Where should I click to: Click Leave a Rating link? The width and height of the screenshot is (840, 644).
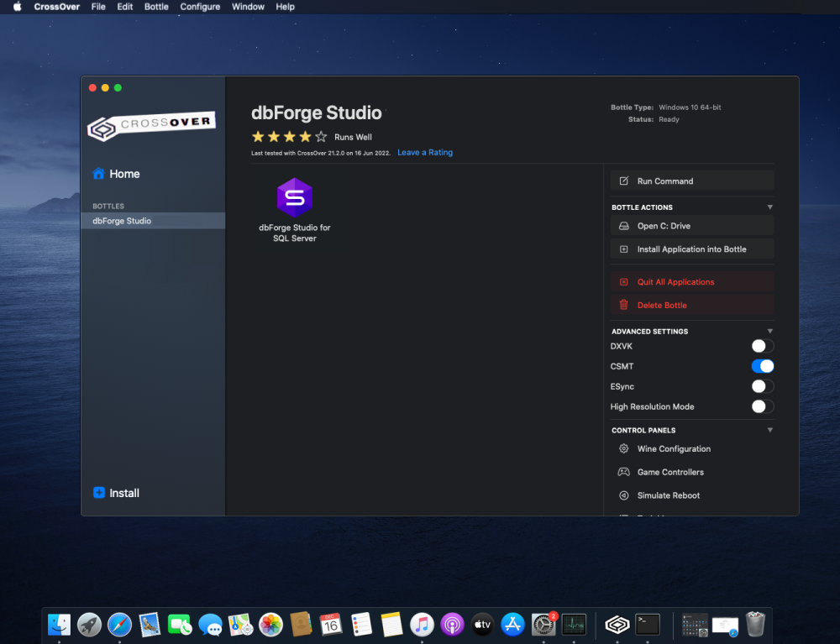point(425,153)
